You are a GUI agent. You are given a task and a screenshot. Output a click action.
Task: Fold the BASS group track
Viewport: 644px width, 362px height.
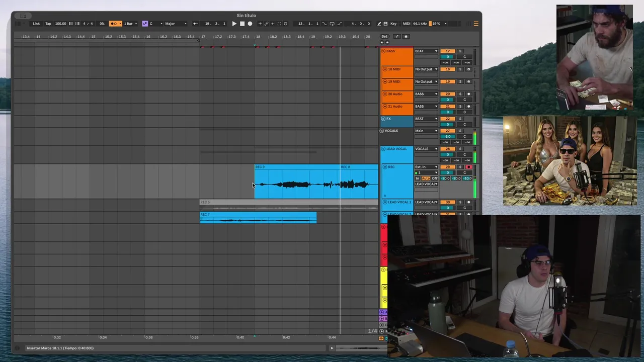pos(383,51)
